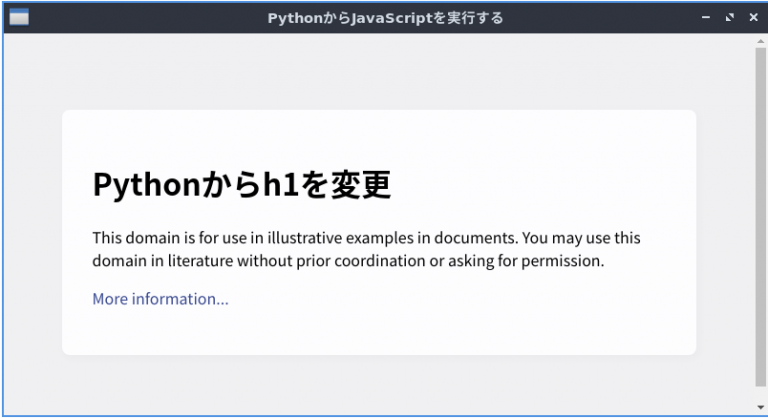This screenshot has height=418, width=768.
Task: Click the scrollbar up arrow
Action: [760, 42]
